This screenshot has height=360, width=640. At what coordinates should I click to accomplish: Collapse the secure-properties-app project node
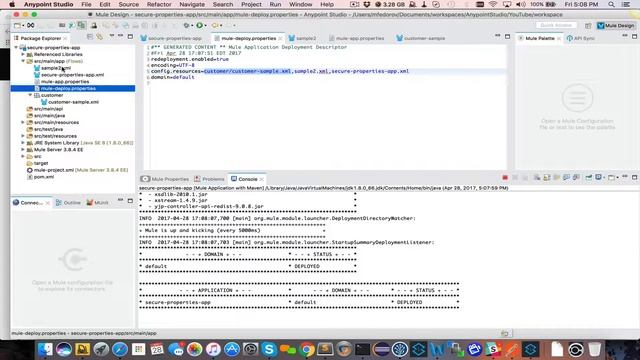pos(16,47)
